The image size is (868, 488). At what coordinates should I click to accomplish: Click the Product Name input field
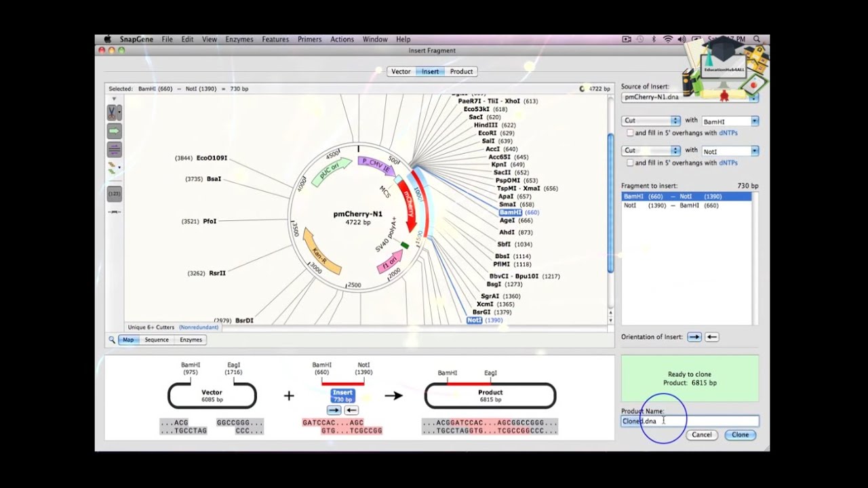tap(690, 421)
